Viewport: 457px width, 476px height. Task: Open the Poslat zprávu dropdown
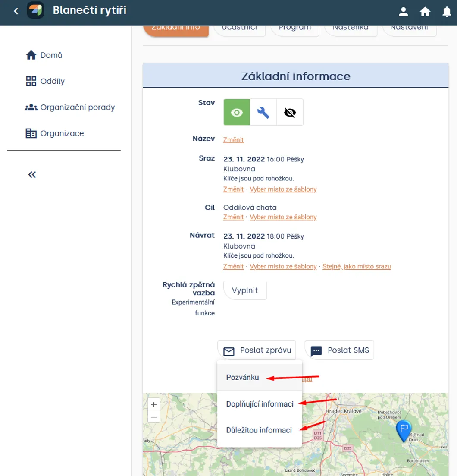[x=257, y=350]
